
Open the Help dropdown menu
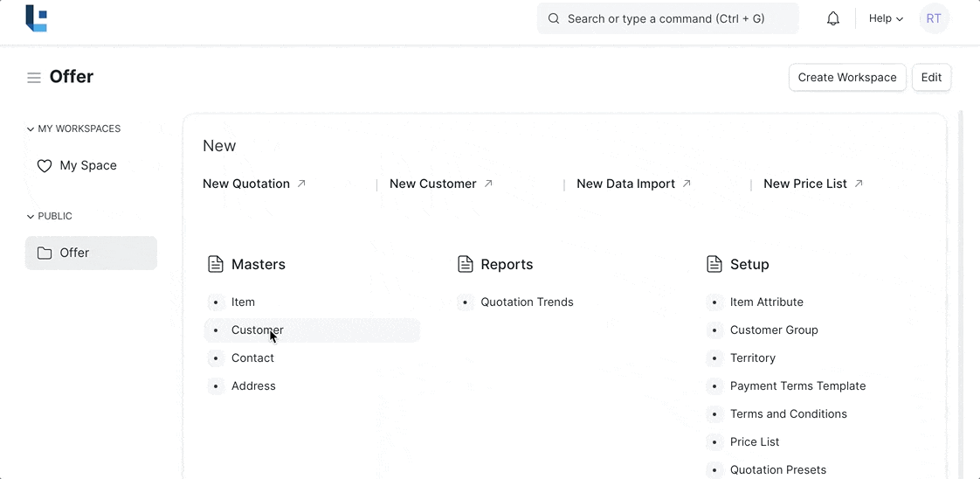pyautogui.click(x=886, y=18)
